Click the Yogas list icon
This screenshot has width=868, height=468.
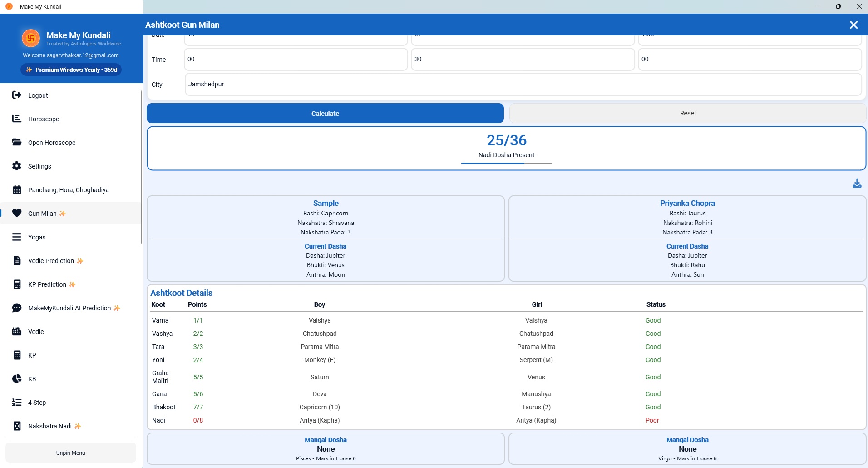17,237
